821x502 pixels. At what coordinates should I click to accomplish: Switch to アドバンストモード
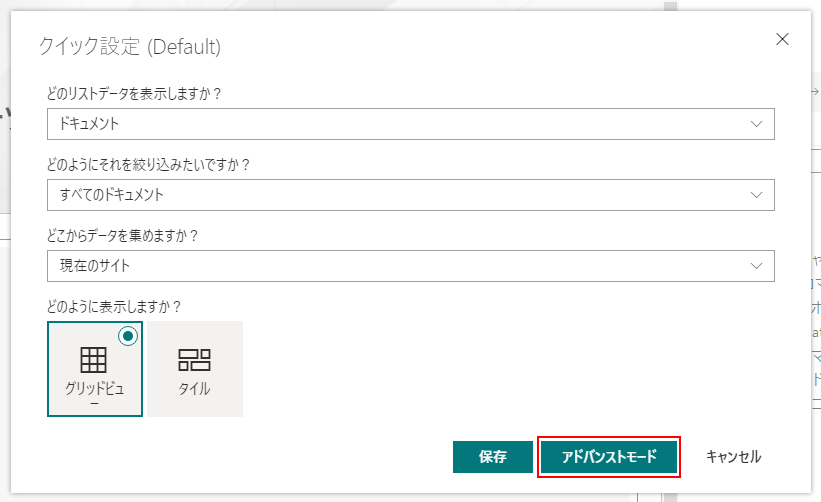(x=609, y=457)
